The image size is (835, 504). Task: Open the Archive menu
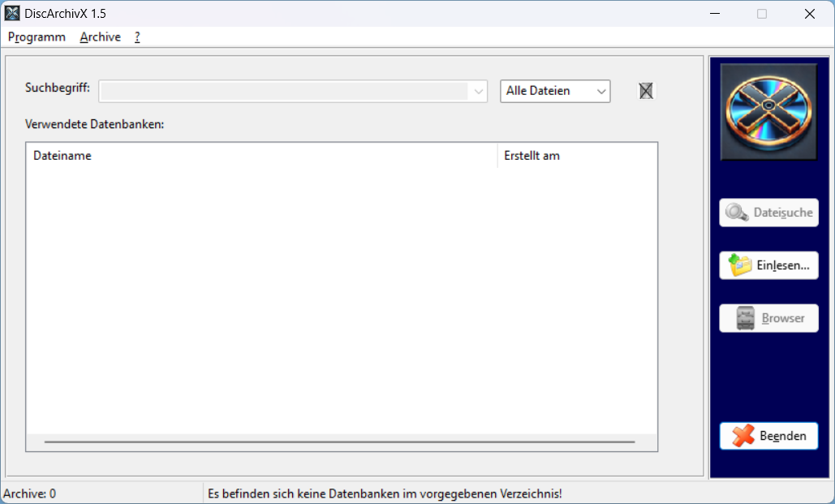click(x=100, y=37)
